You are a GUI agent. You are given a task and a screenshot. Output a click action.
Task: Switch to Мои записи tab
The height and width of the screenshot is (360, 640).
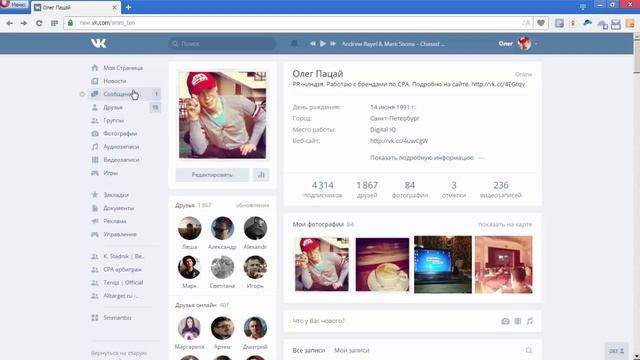point(351,351)
